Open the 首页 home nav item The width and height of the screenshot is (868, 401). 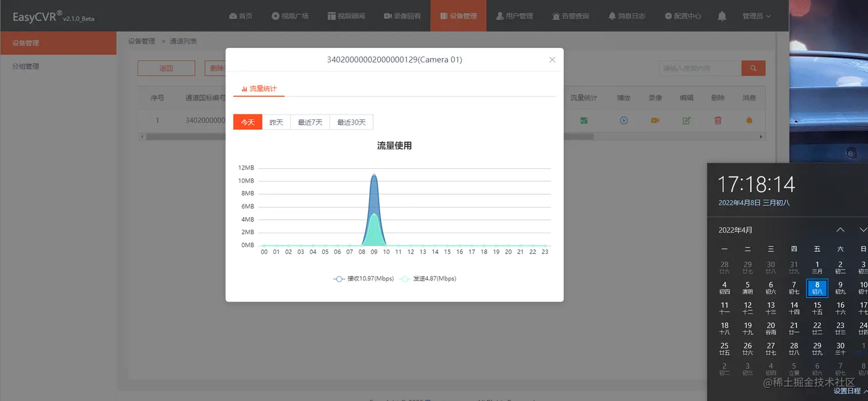tap(241, 16)
